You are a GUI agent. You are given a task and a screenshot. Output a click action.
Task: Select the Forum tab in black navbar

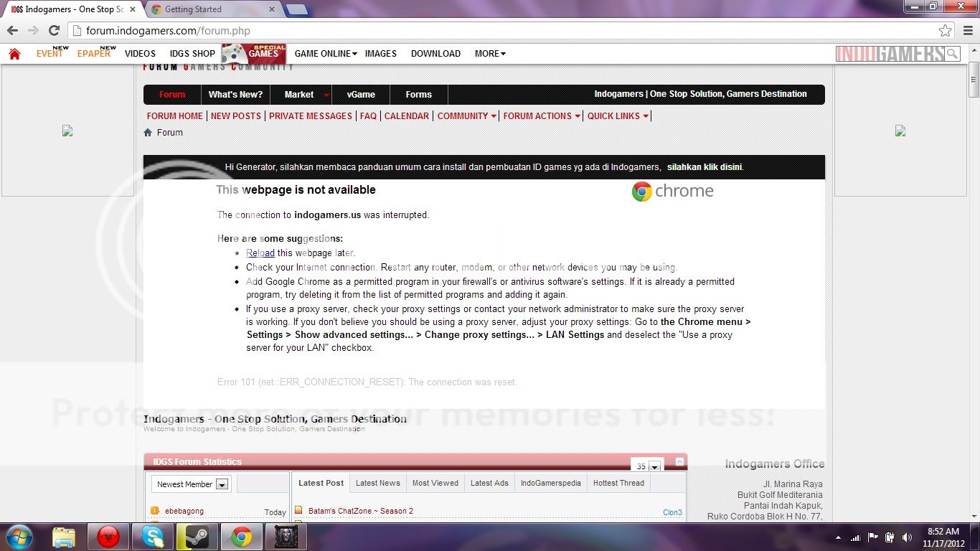coord(172,95)
